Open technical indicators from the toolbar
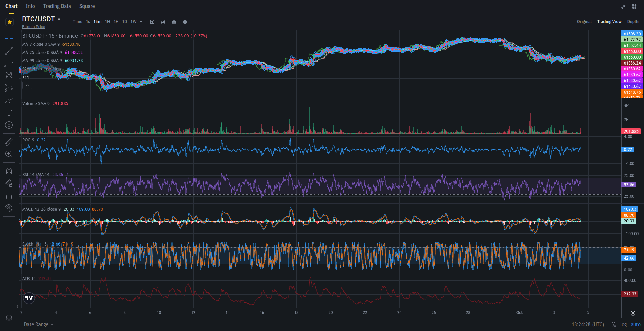This screenshot has height=331, width=644. (152, 22)
